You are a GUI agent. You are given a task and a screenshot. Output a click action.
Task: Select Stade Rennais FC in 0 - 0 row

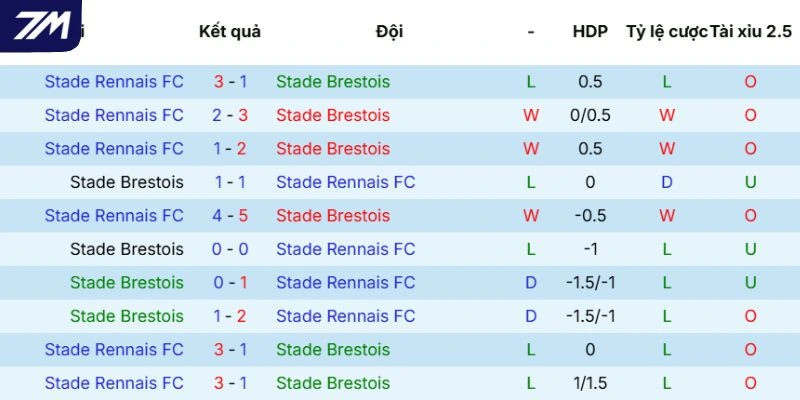coord(345,249)
